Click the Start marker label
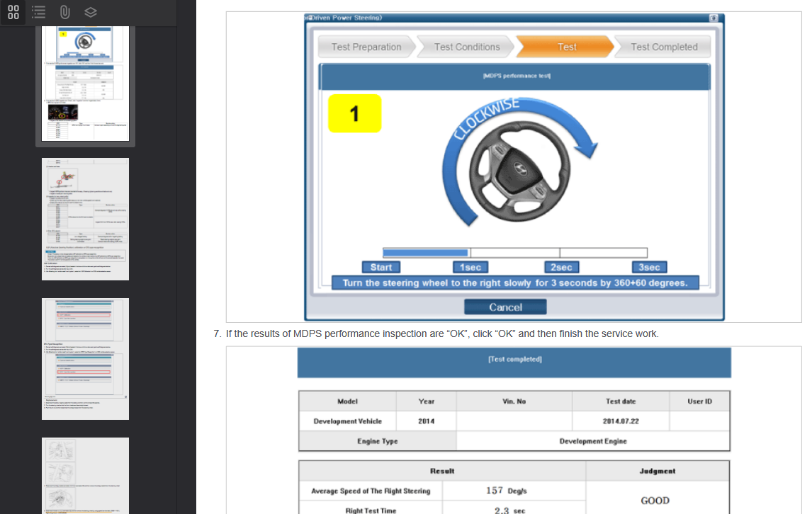Viewport: 812px width, 514px height. click(x=381, y=267)
